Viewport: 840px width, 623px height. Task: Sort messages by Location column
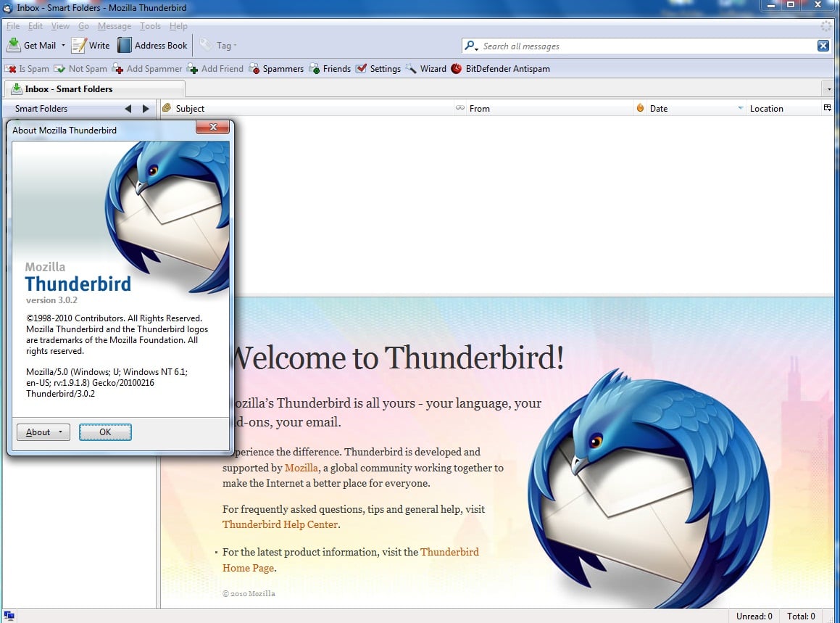pos(784,108)
